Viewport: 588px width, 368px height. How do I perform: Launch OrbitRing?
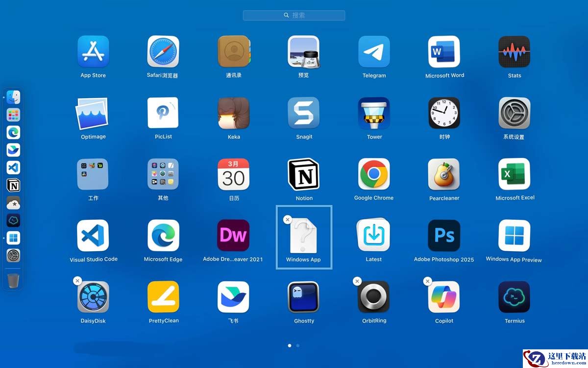coord(374,297)
